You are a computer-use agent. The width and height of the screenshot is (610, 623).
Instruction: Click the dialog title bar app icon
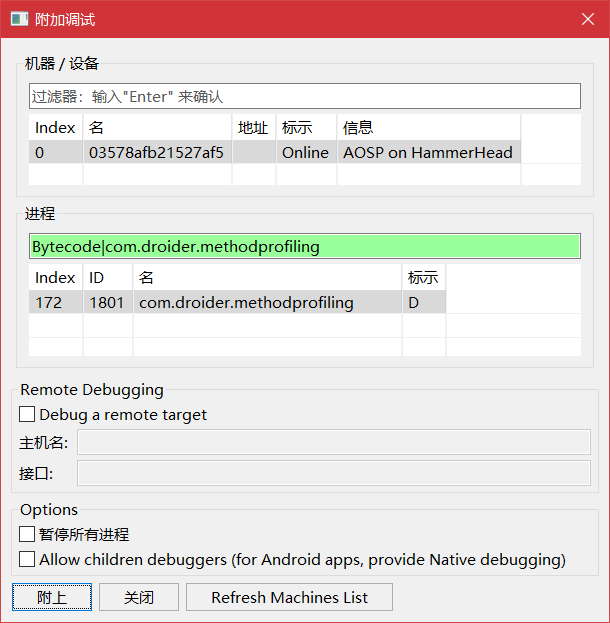[x=19, y=19]
